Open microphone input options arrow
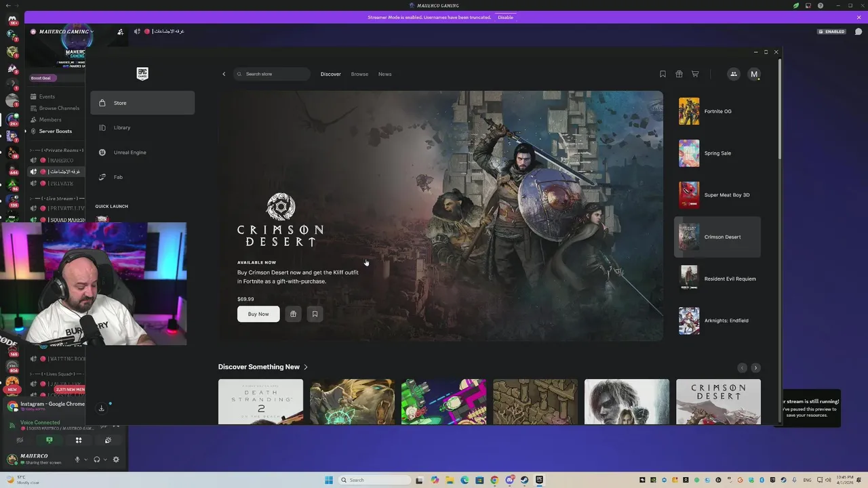The width and height of the screenshot is (868, 488). [x=85, y=460]
